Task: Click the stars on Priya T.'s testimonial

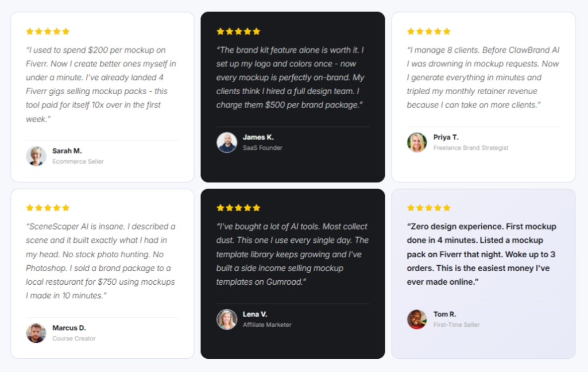Action: pos(429,31)
